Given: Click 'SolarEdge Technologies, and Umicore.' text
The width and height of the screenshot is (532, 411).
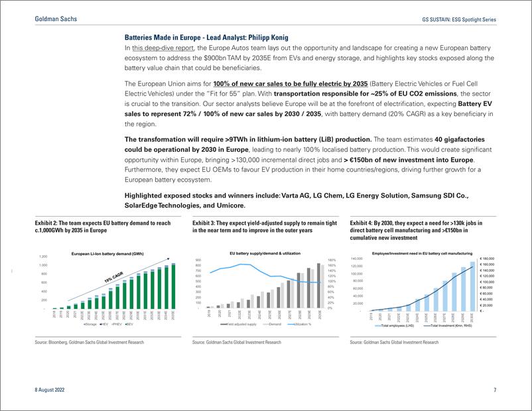Looking at the screenshot, I should click(x=185, y=206).
